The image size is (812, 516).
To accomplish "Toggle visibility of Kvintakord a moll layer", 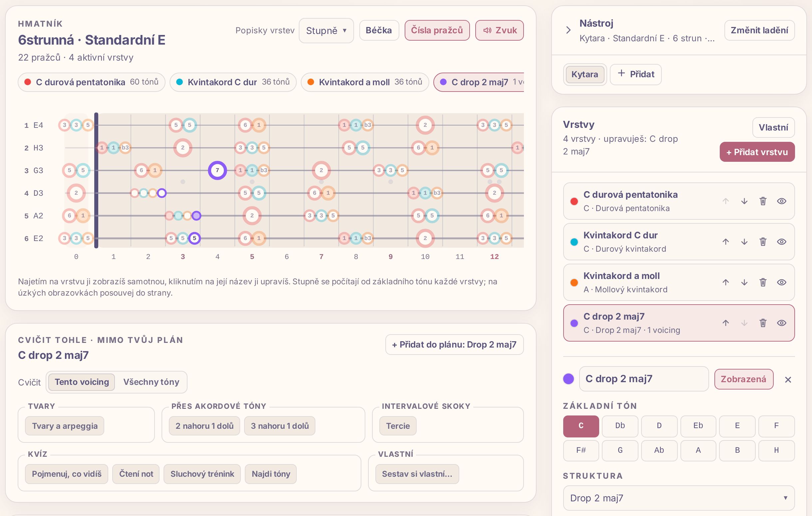I will 781,282.
